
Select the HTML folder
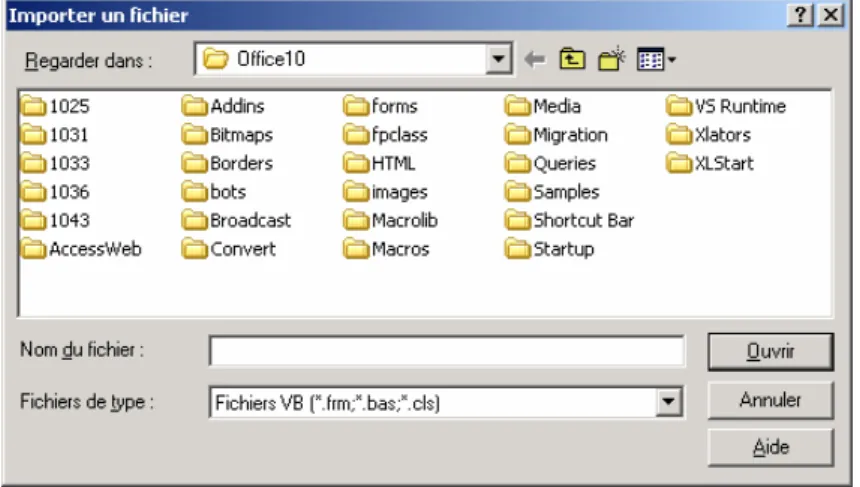tap(380, 163)
